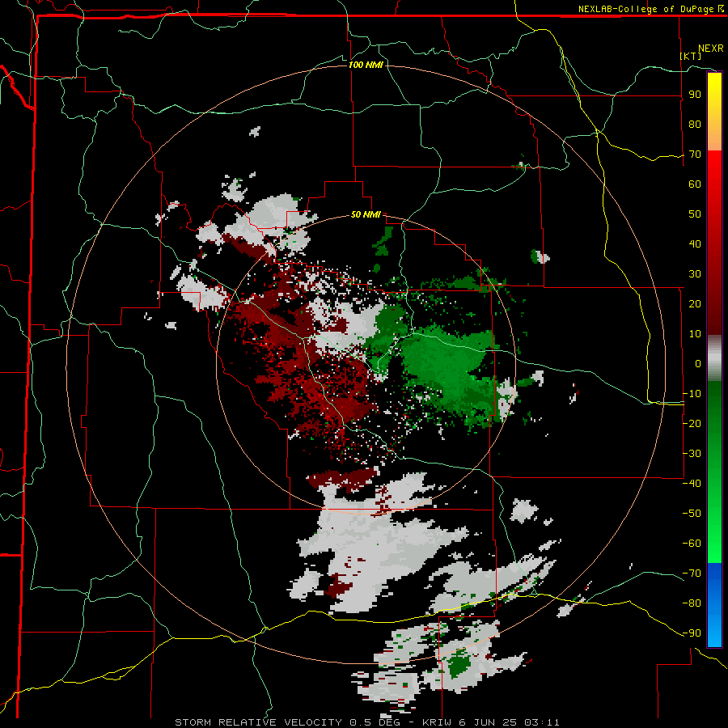
Task: Click the 30 value on the velocity scale
Action: tap(695, 274)
